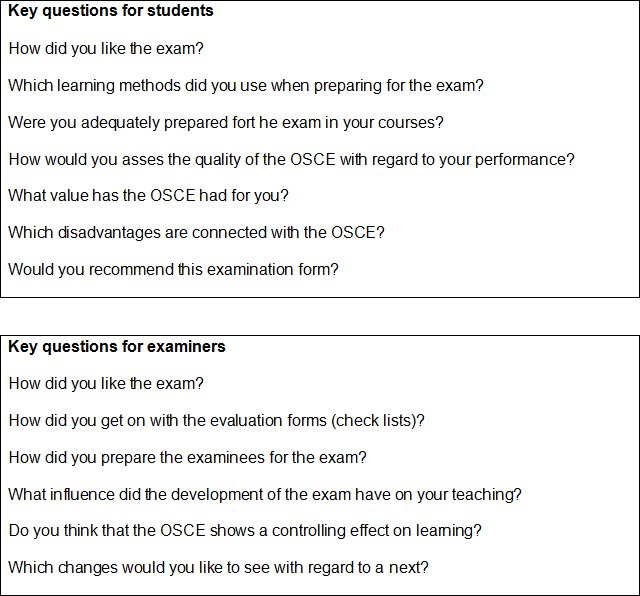The width and height of the screenshot is (640, 596).
Task: Click "Would you recommend this examination form?"
Action: (x=173, y=269)
